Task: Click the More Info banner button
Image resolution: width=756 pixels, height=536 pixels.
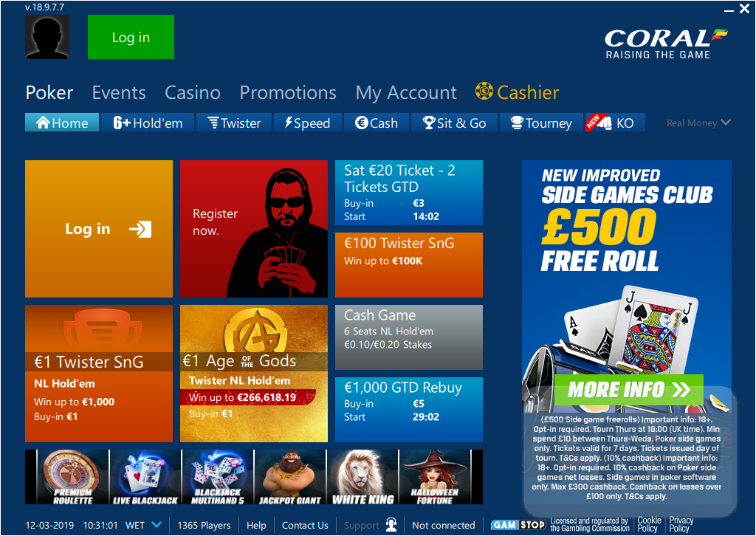Action: (x=629, y=390)
